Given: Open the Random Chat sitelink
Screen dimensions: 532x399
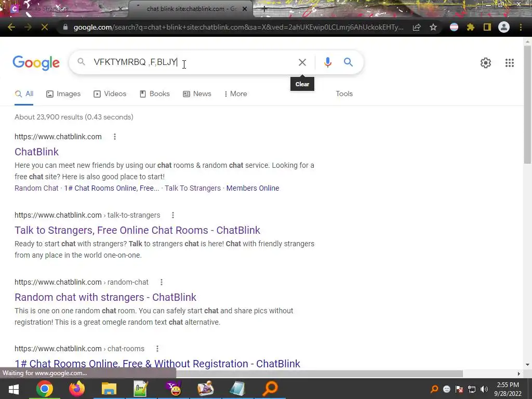Looking at the screenshot, I should point(36,188).
